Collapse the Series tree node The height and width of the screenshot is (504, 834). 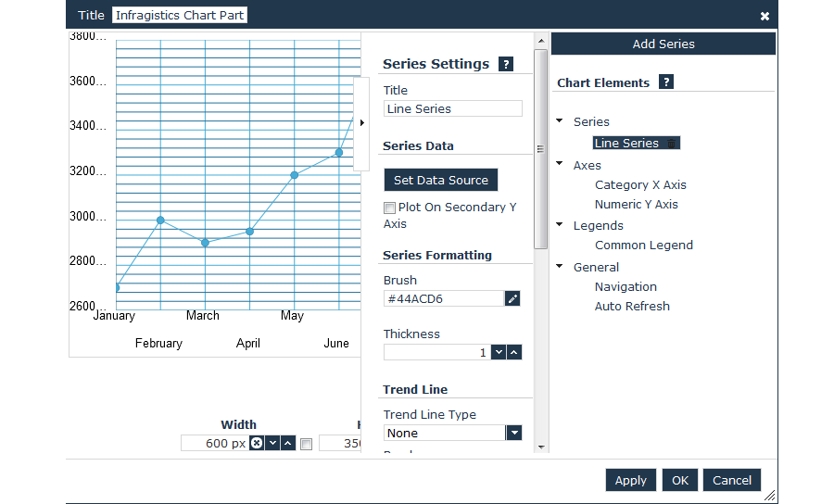(560, 120)
